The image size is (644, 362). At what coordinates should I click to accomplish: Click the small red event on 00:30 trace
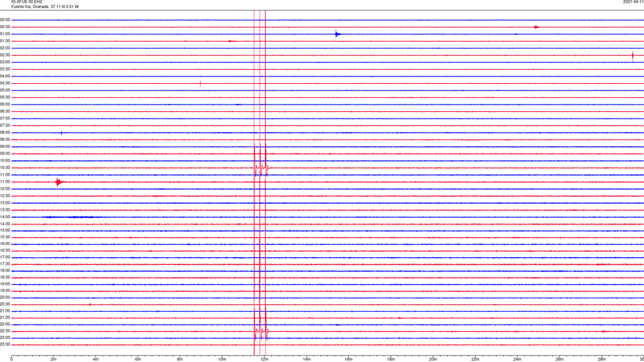(536, 27)
